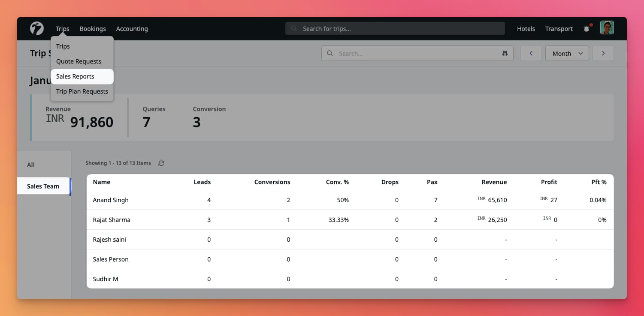Select the Sales Team tab
Screen dimensions: 644x316
click(43, 186)
